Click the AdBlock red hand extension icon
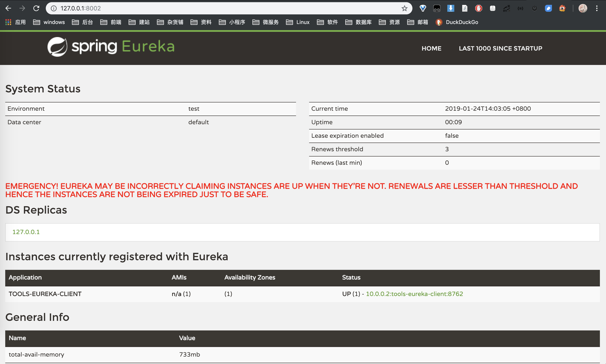606x364 pixels. [478, 8]
